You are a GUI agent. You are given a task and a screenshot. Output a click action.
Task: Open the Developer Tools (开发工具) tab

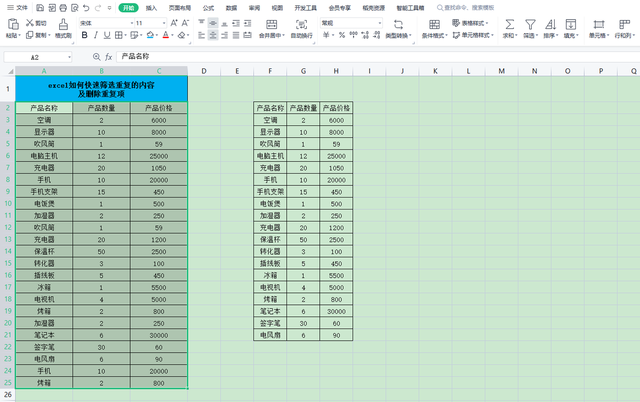point(306,8)
